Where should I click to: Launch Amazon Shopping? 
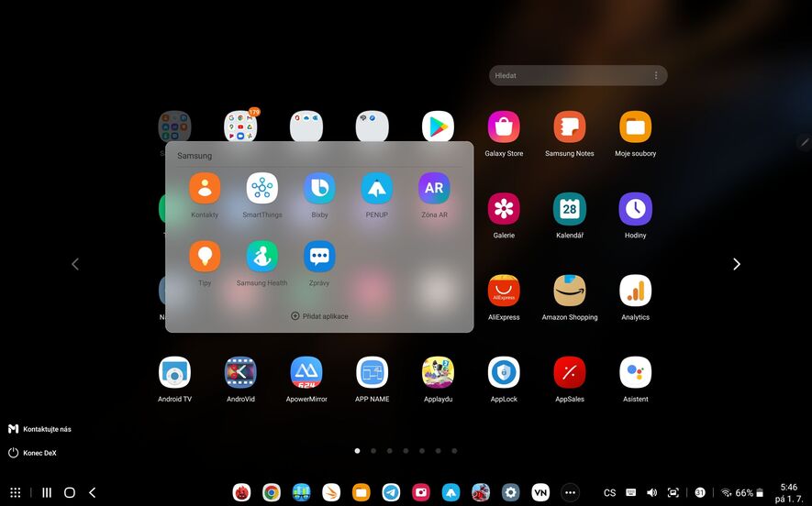pyautogui.click(x=570, y=291)
